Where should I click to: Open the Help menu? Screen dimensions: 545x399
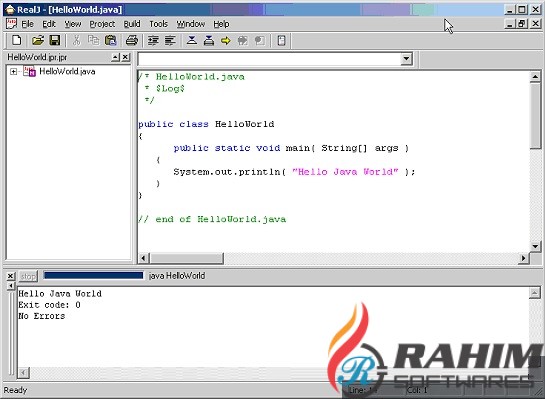click(221, 24)
